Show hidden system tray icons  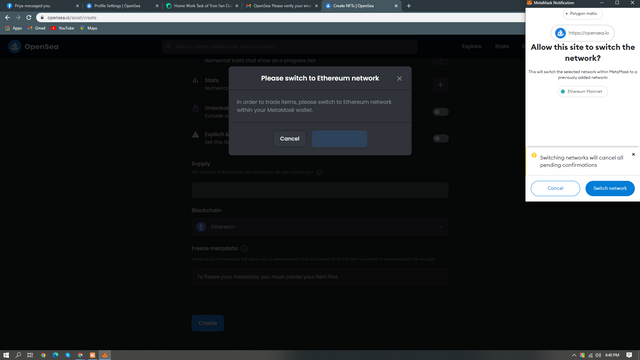(574, 355)
